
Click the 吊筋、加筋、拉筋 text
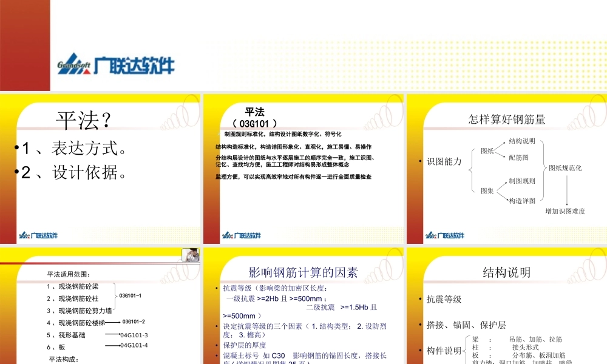536,339
